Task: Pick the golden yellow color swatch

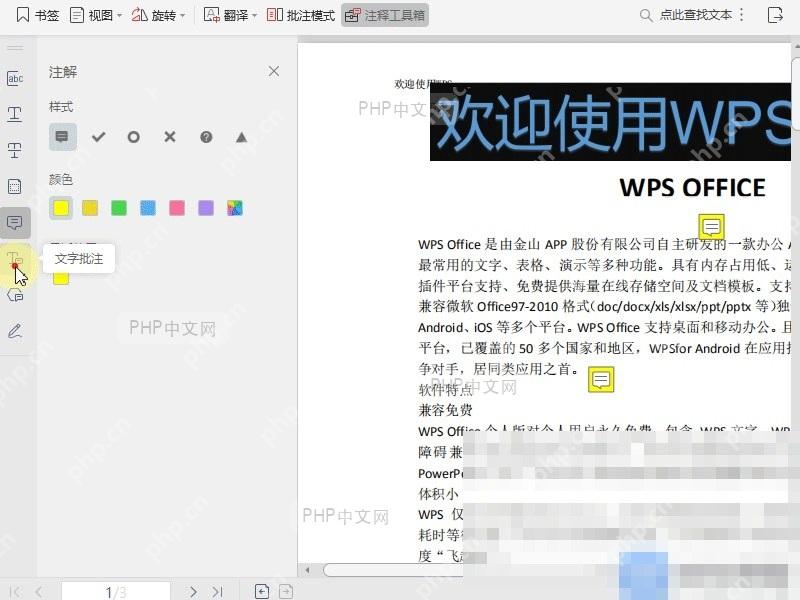Action: (x=90, y=208)
